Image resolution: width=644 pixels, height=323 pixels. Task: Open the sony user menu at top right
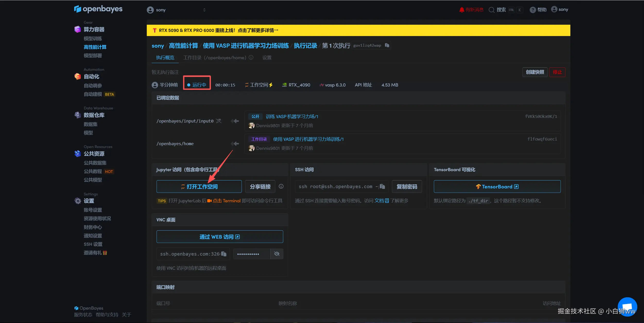[560, 10]
